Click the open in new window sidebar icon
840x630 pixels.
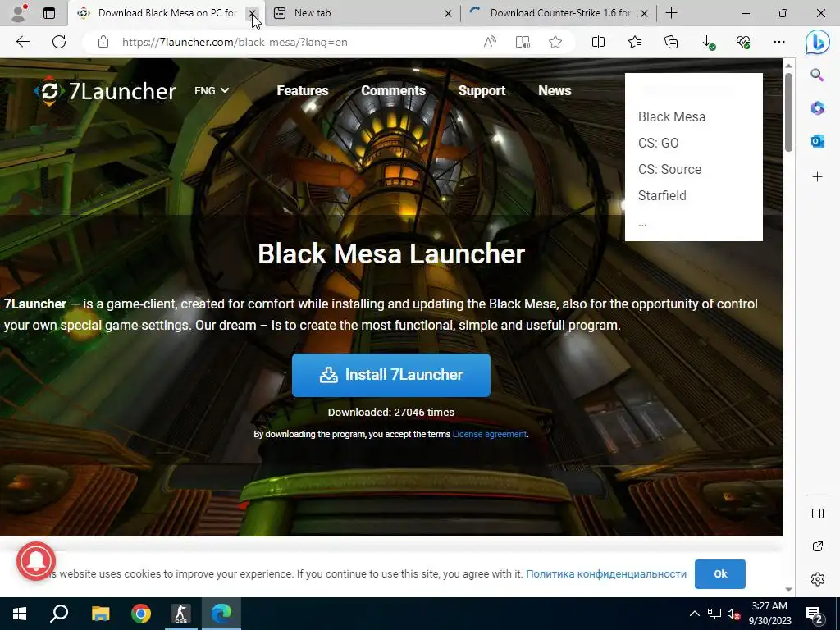click(818, 546)
